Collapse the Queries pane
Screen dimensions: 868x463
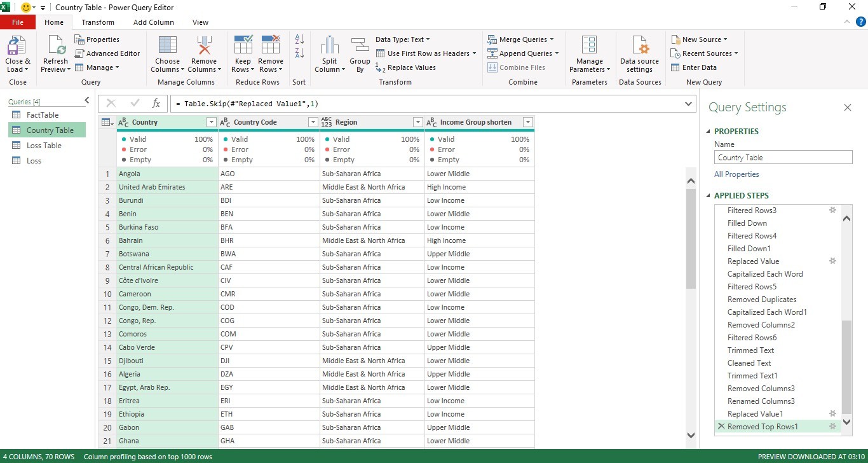pos(87,100)
